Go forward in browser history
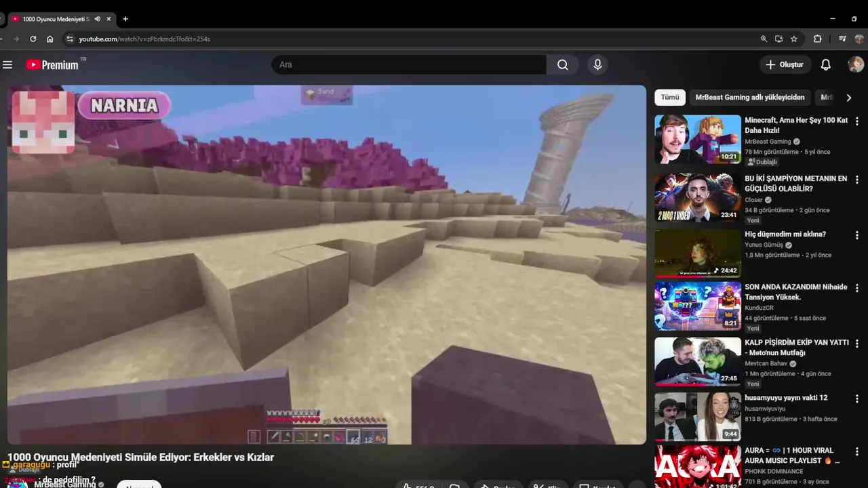The width and height of the screenshot is (868, 488). [16, 39]
